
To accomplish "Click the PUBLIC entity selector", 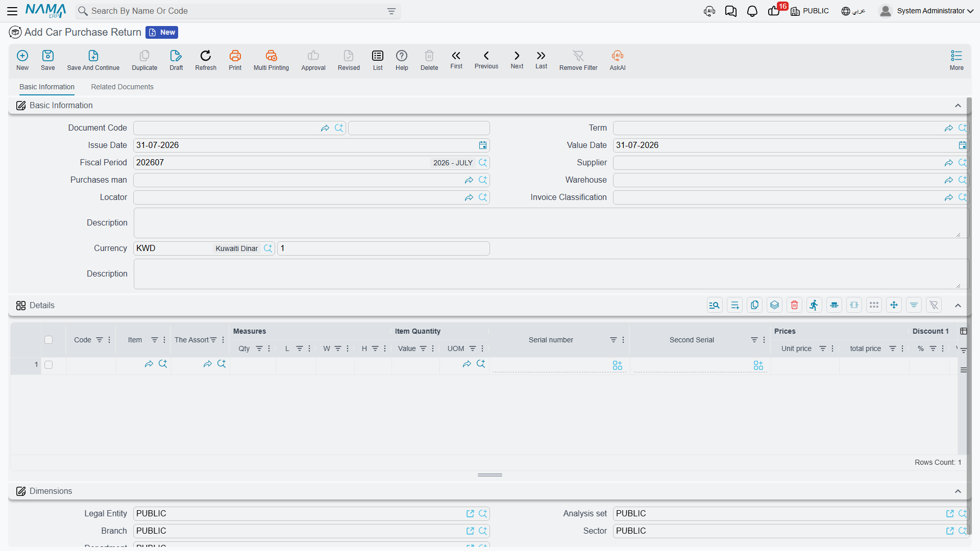I will click(x=810, y=11).
